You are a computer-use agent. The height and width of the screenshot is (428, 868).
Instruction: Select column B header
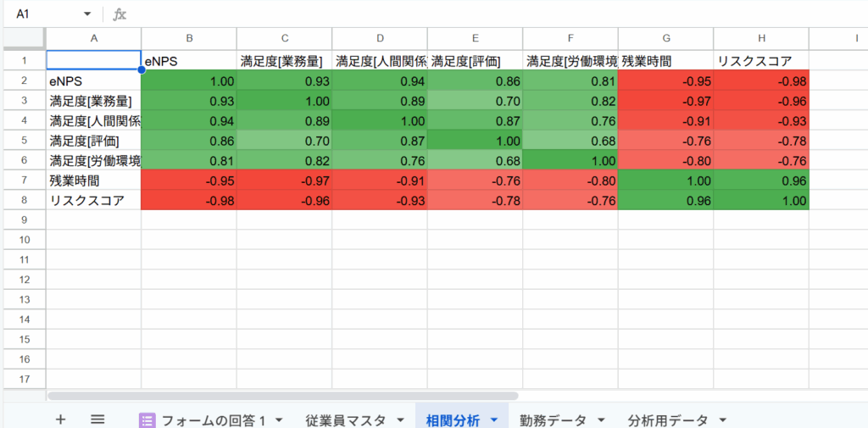pyautogui.click(x=189, y=38)
